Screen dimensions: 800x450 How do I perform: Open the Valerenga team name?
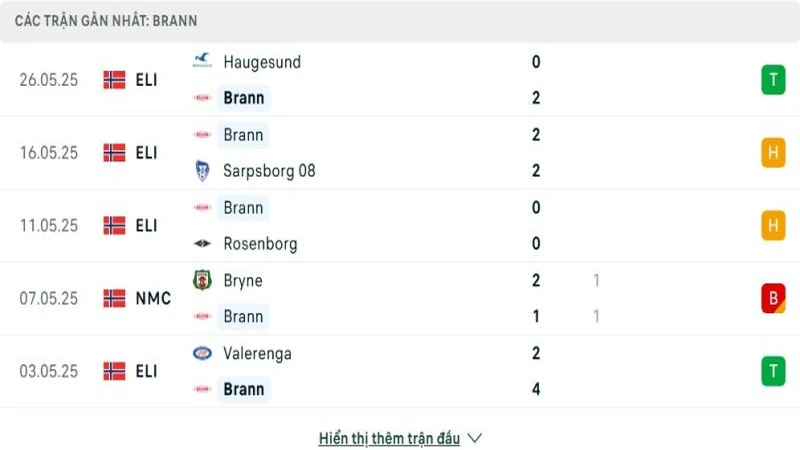(258, 353)
